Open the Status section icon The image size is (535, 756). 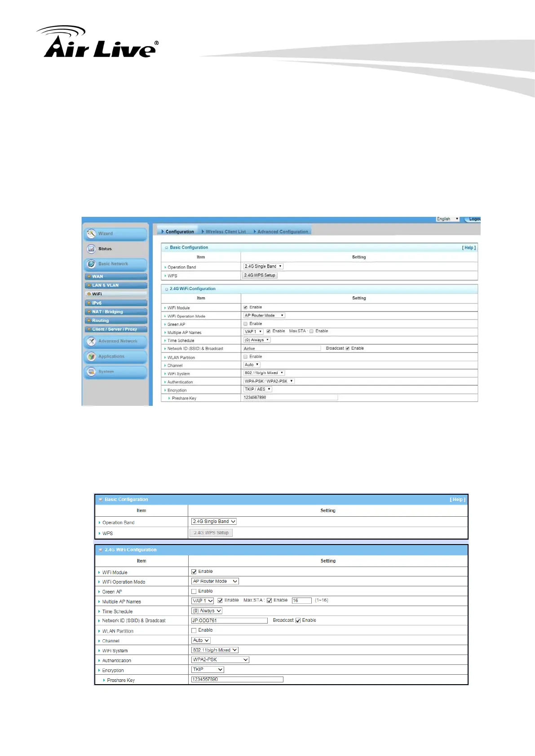point(92,249)
